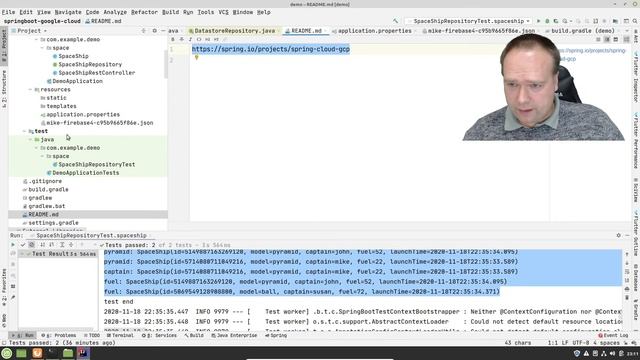Open the Linux Mint start menu
The image size is (640, 360).
(x=7, y=353)
